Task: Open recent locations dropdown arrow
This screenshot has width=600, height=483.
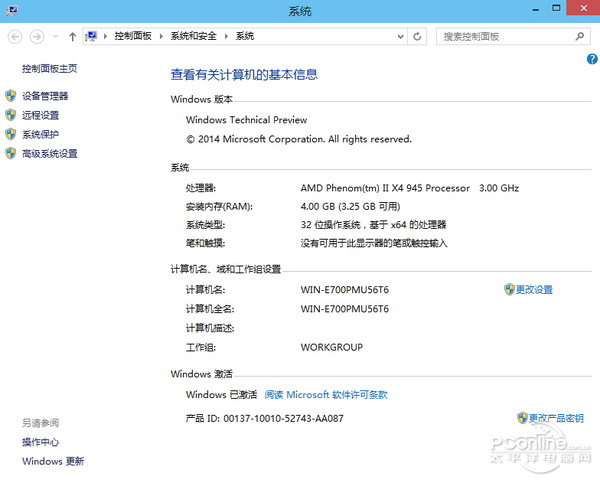Action: (x=55, y=37)
